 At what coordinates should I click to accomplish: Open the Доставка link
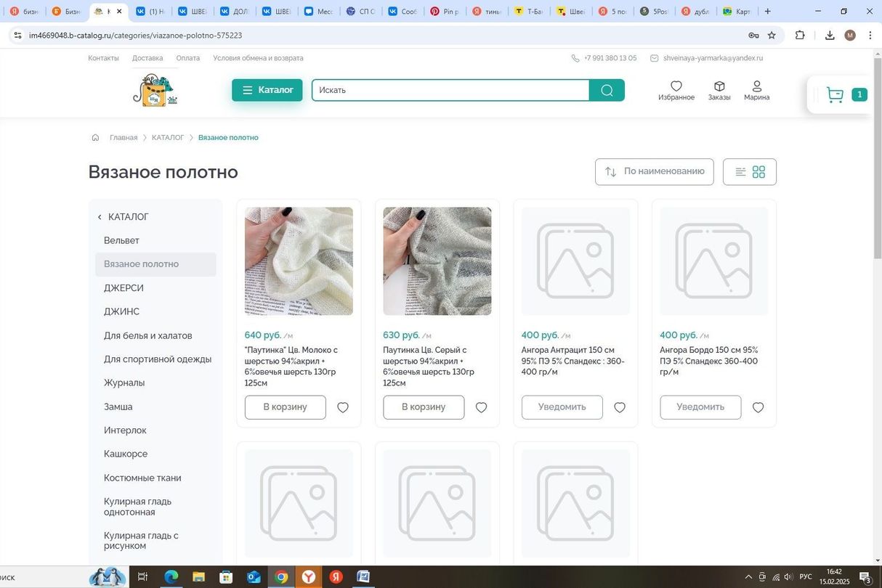[x=147, y=58]
